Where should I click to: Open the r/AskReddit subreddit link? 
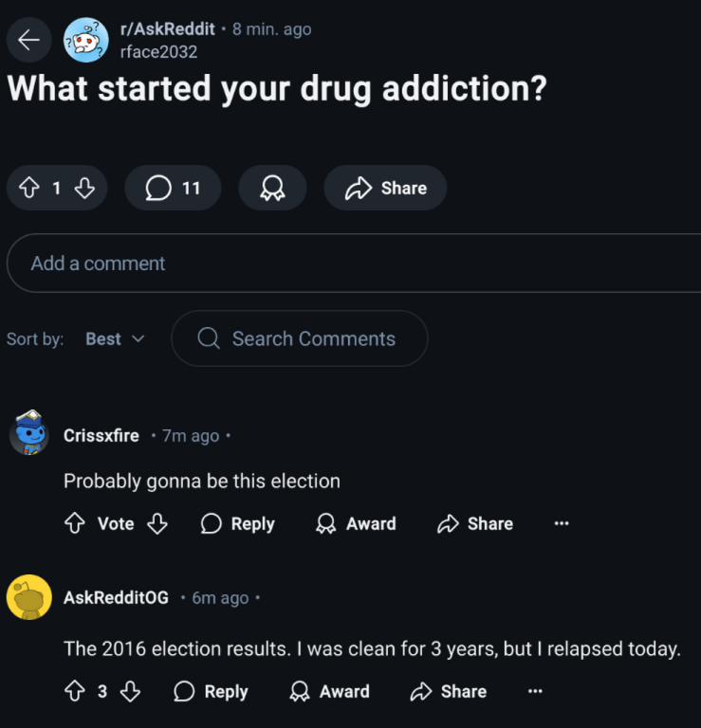[168, 29]
